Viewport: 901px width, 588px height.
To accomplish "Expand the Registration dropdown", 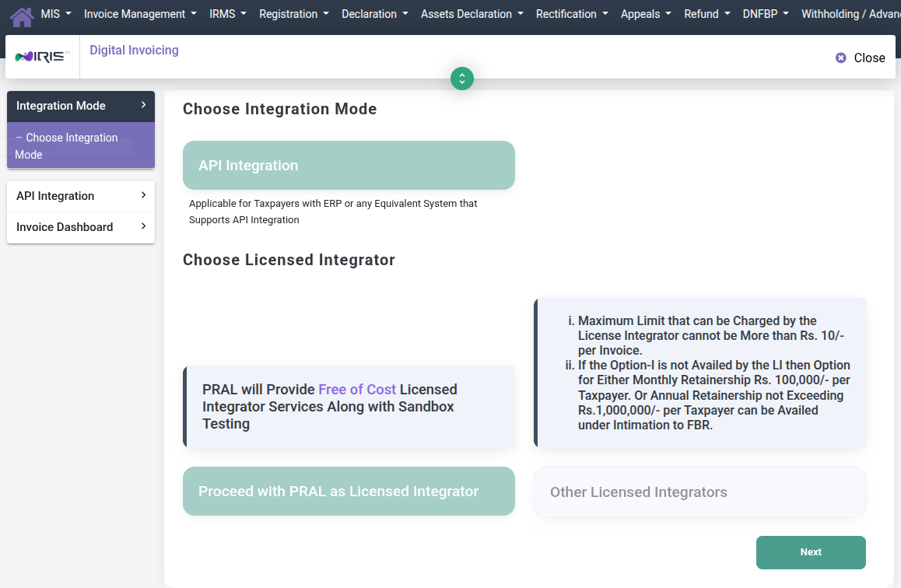I will pyautogui.click(x=294, y=13).
